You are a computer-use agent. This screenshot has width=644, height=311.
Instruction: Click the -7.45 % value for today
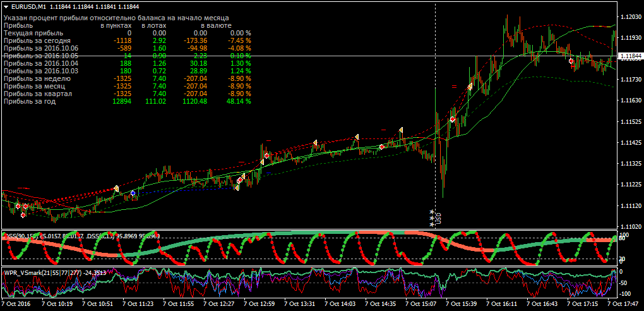pos(241,40)
